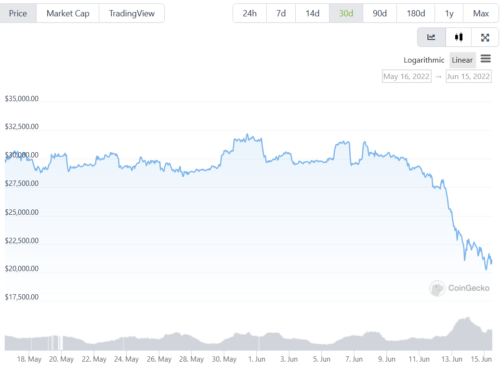The height and width of the screenshot is (365, 500).
Task: Open fullscreen chart expand icon
Action: click(x=485, y=37)
